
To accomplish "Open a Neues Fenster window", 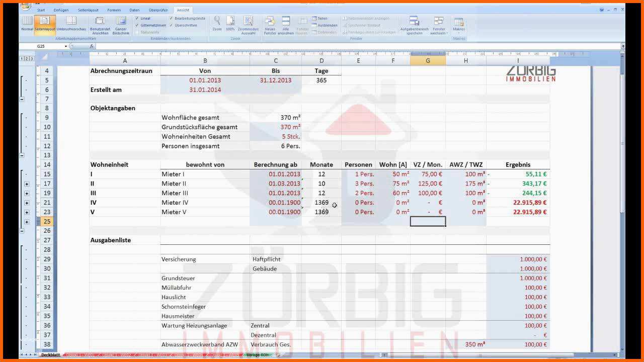I will pyautogui.click(x=270, y=24).
